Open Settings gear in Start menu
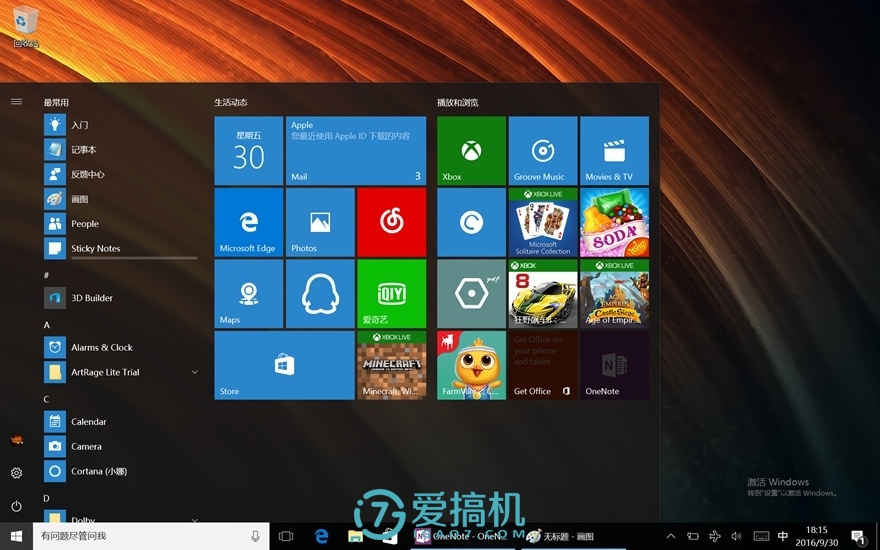 [16, 473]
